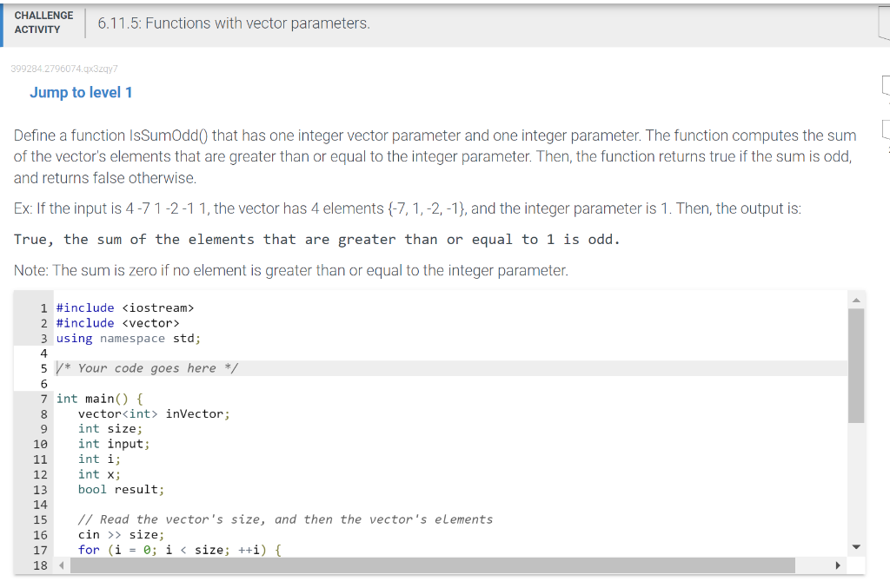Click the activity title '6.11.5: Functions with vector parameters'

pyautogui.click(x=236, y=24)
